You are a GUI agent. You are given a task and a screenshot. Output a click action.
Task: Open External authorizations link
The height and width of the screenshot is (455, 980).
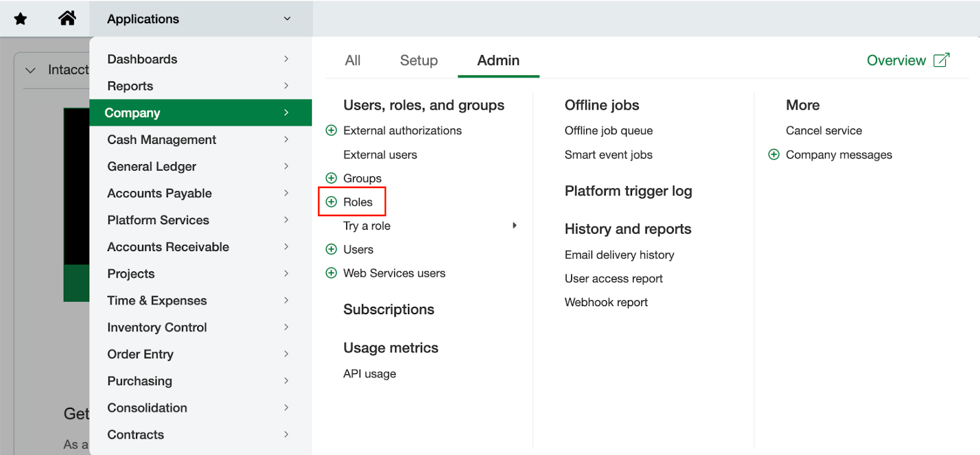point(402,130)
